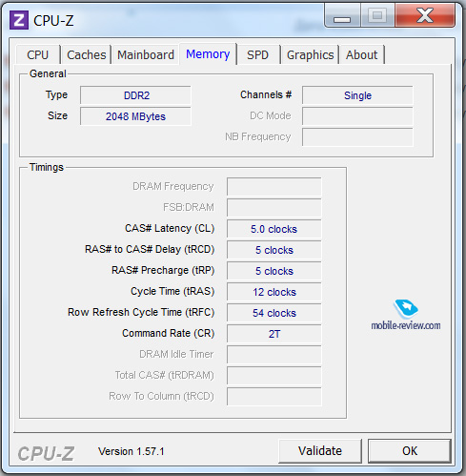Click the OK button
Viewport: 466px width, 476px height.
410,451
